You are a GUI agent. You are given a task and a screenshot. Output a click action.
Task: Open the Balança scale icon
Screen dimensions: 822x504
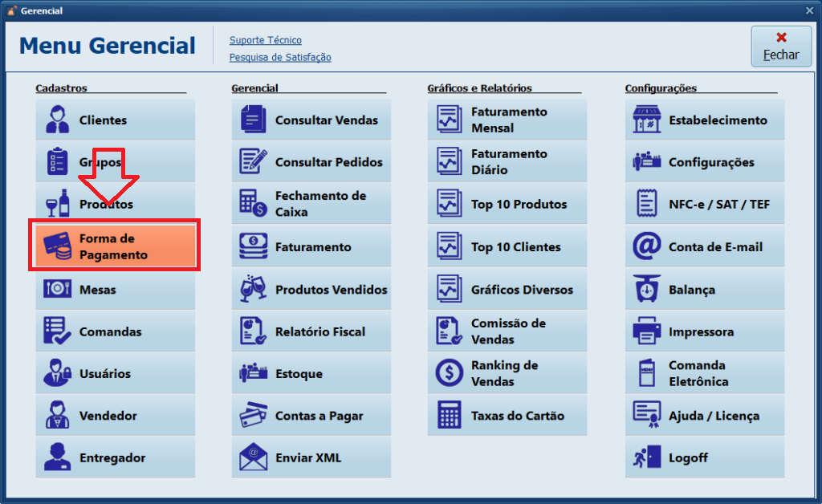pos(646,289)
